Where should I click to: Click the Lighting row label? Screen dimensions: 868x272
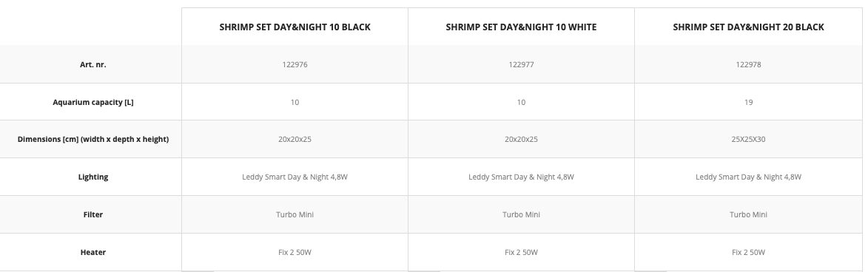[x=93, y=177]
